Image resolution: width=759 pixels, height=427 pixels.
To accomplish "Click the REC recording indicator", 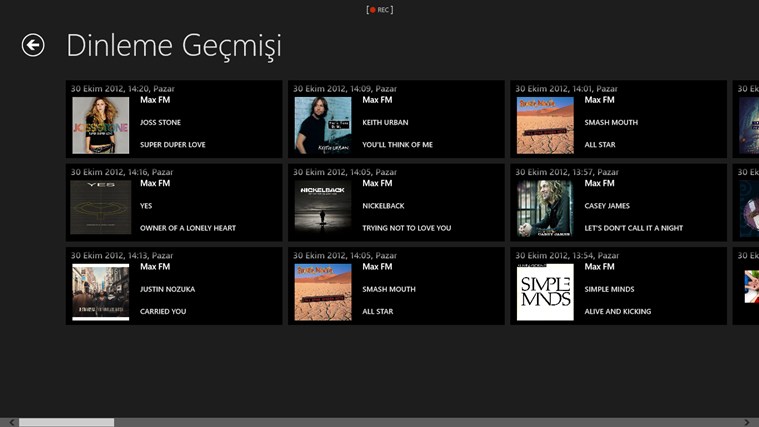I will (380, 10).
